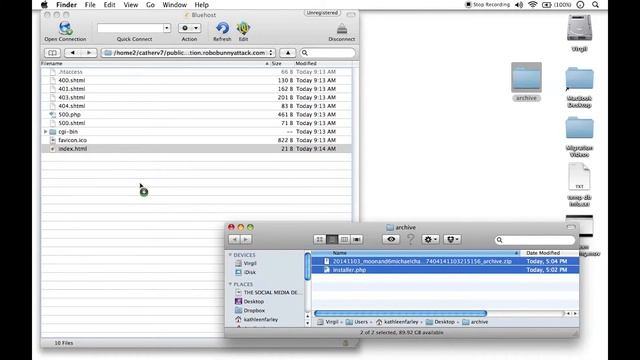This screenshot has height=360, width=640.
Task: Switch Finder to Cover Flow view
Action: coord(357,240)
